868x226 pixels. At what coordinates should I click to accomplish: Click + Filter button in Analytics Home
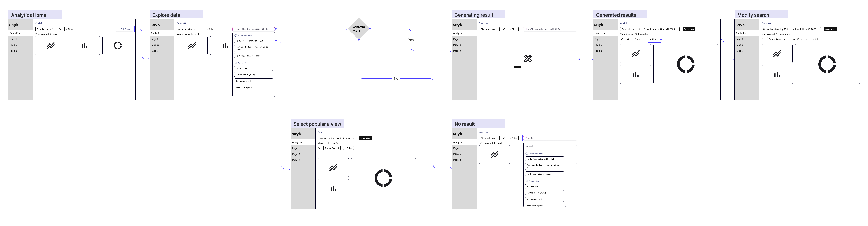click(x=70, y=29)
